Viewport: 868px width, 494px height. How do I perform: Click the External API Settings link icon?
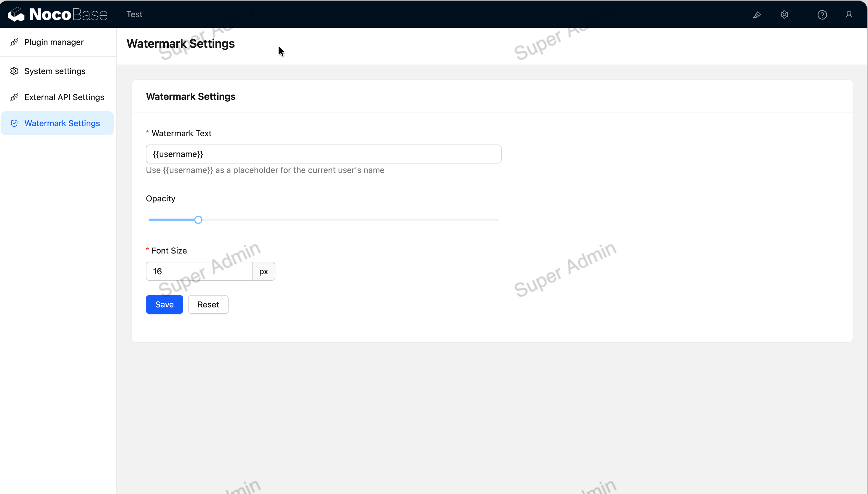tap(15, 97)
